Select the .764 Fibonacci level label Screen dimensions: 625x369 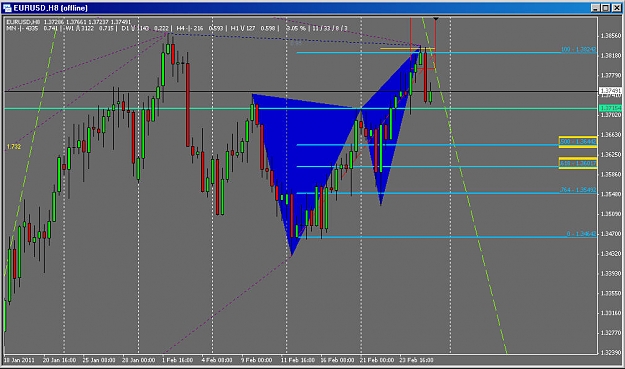578,190
